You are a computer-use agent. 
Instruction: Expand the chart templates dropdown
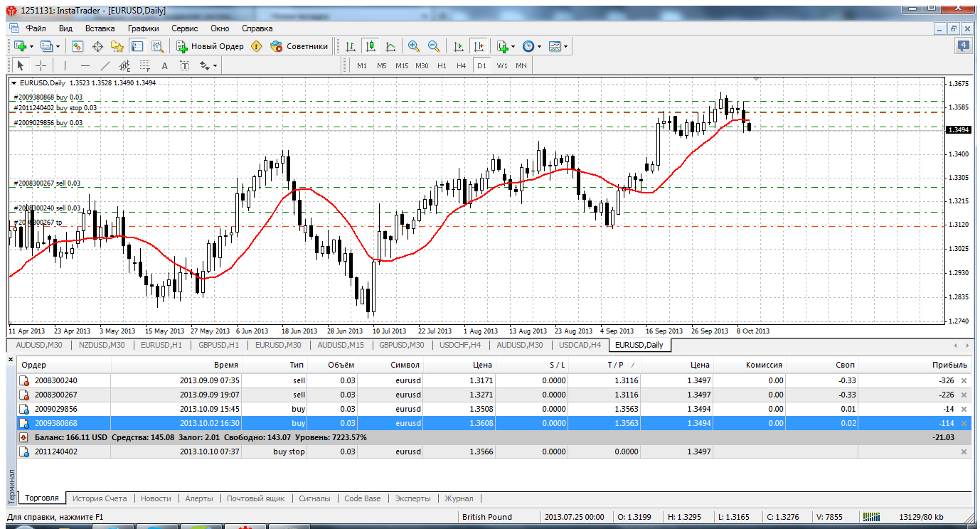(x=558, y=46)
